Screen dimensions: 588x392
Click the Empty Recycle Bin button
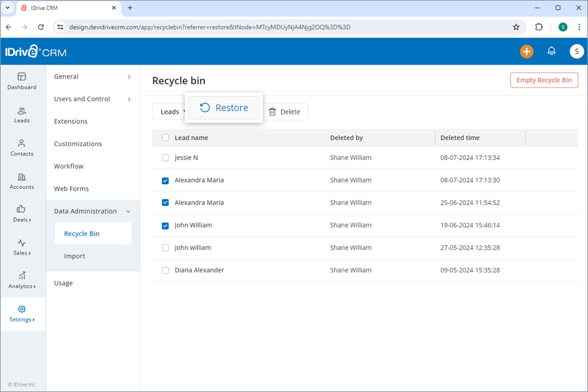544,80
